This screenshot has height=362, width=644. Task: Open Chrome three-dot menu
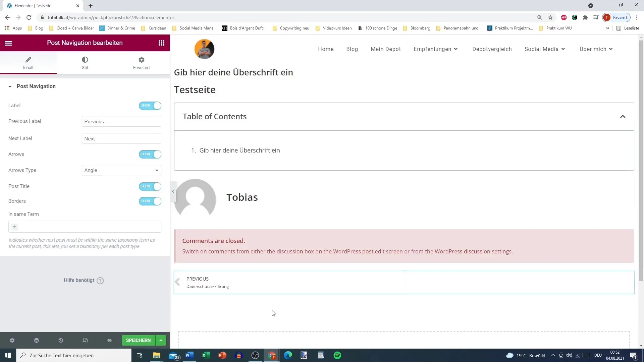[x=637, y=17]
